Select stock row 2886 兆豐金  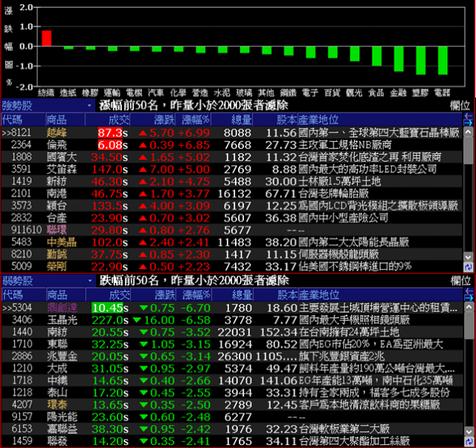tap(232, 357)
